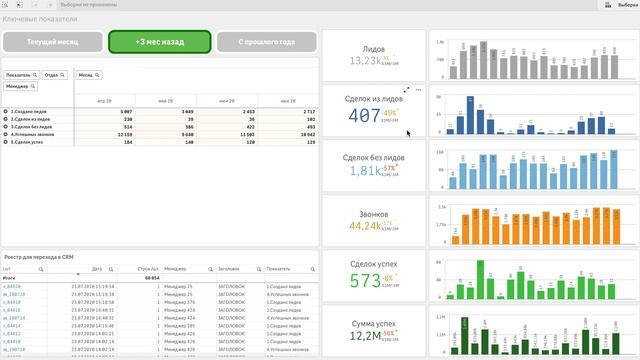The width and height of the screenshot is (640, 360).
Task: Click the Лидов 13,23k KPI card
Action: (374, 56)
